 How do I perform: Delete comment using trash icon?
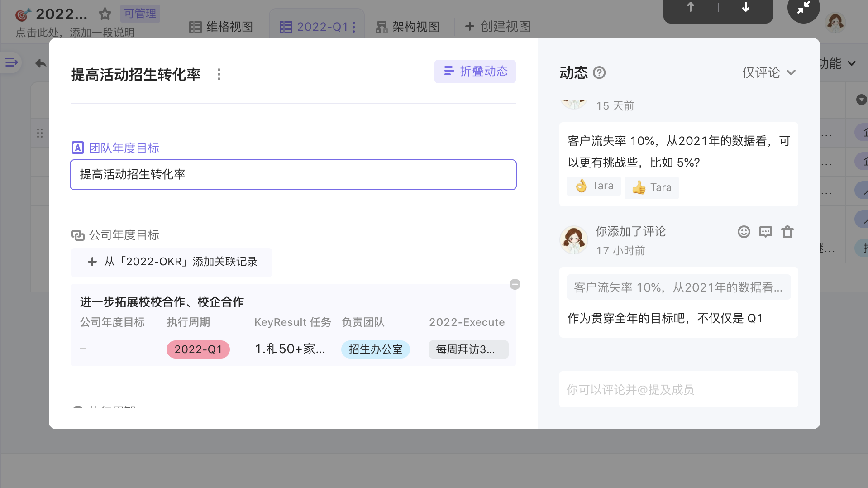click(x=787, y=232)
